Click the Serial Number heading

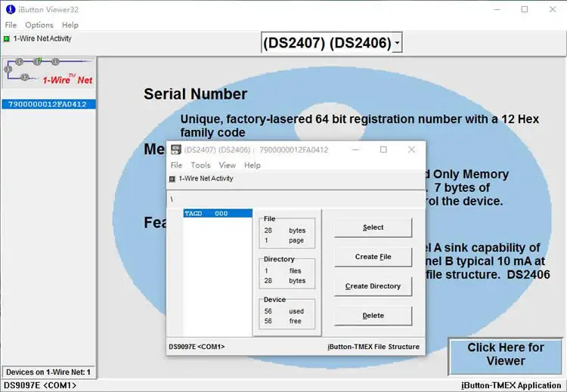click(195, 94)
